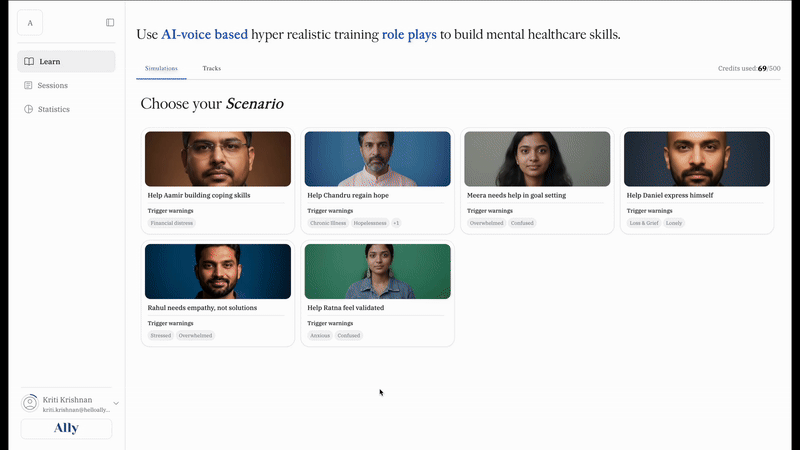Expand the '+1' extra trigger warnings tag
The width and height of the screenshot is (800, 450).
(x=396, y=223)
